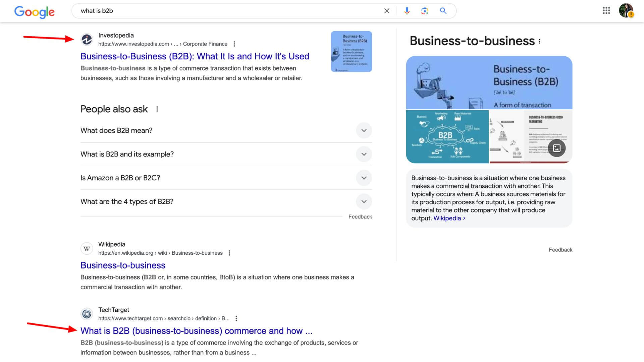Click the Business-to-business knowledge panel title

[472, 41]
